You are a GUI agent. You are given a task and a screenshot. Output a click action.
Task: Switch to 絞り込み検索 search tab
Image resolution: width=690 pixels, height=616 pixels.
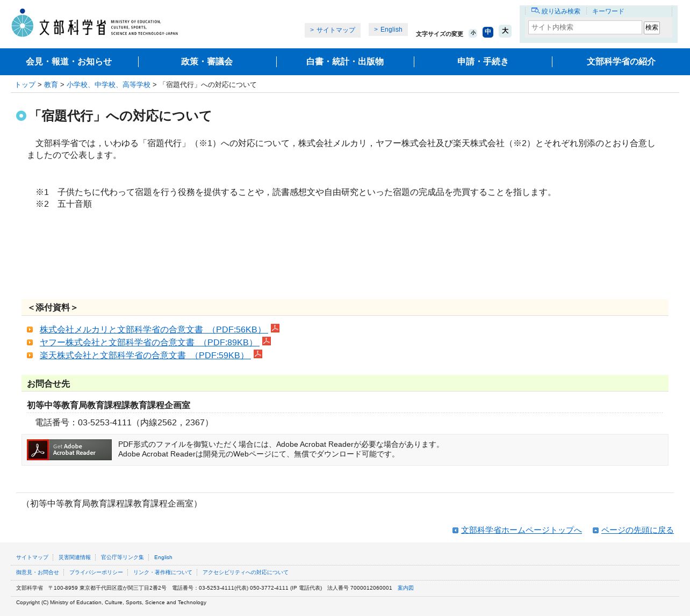[x=556, y=11]
